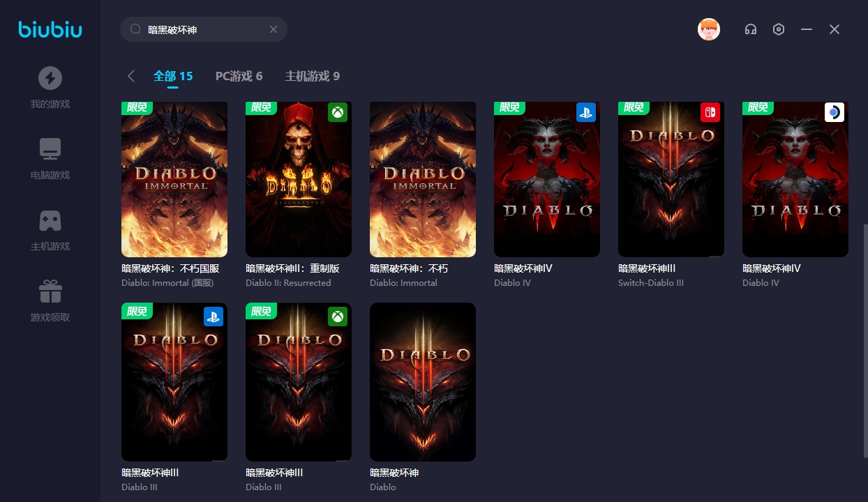This screenshot has height=502, width=868.
Task: Click the user avatar profile picture
Action: click(x=709, y=29)
